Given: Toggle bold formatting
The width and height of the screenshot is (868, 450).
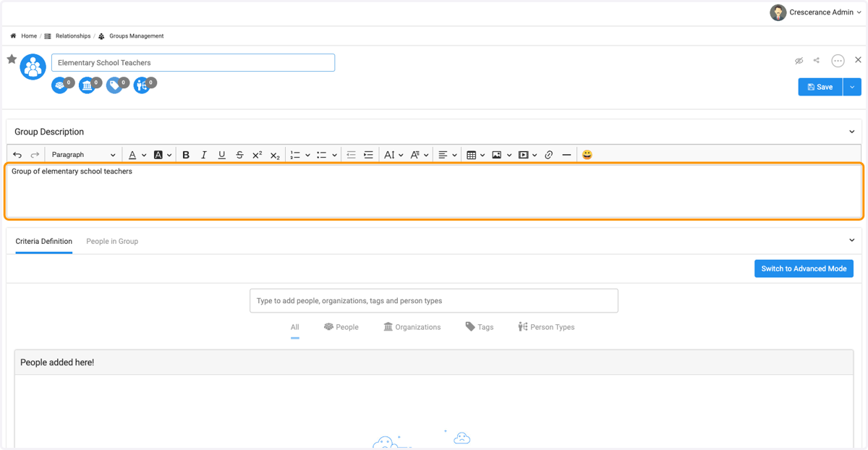Looking at the screenshot, I should (x=186, y=155).
